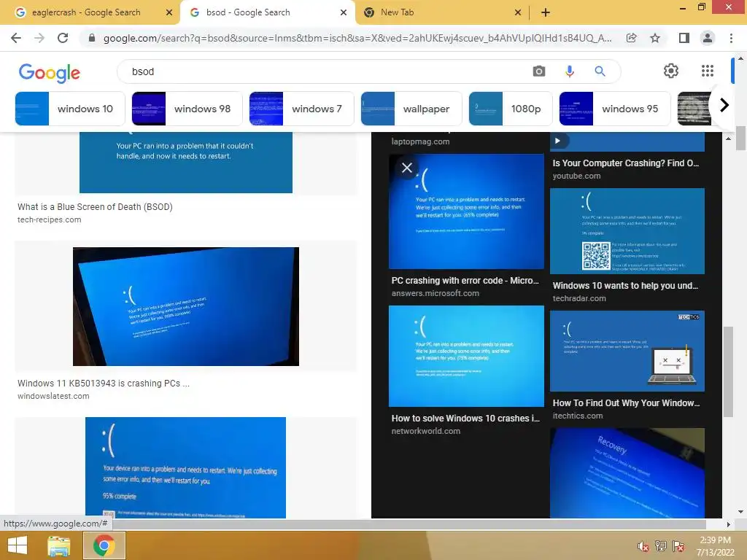The image size is (747, 560).
Task: Filter images by wallpaper chip
Action: 411,109
